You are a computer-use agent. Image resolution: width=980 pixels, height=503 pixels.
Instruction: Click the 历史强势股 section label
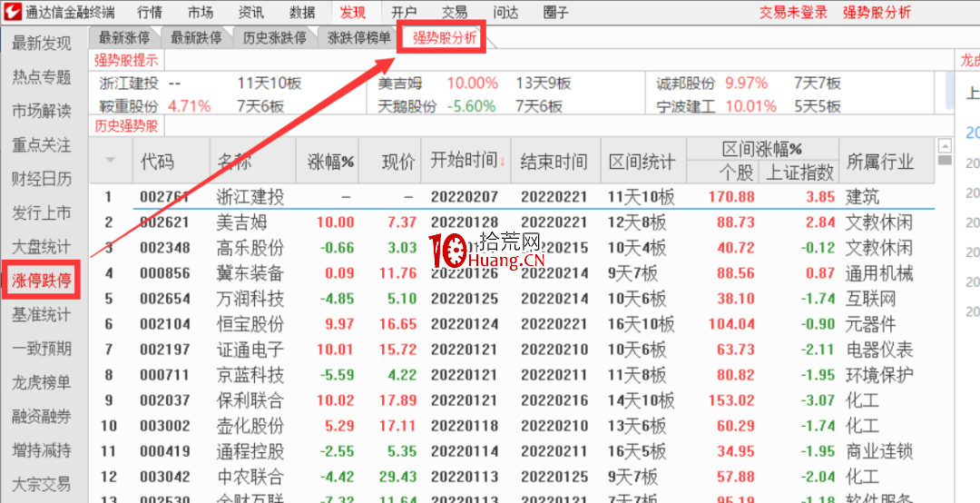[126, 126]
